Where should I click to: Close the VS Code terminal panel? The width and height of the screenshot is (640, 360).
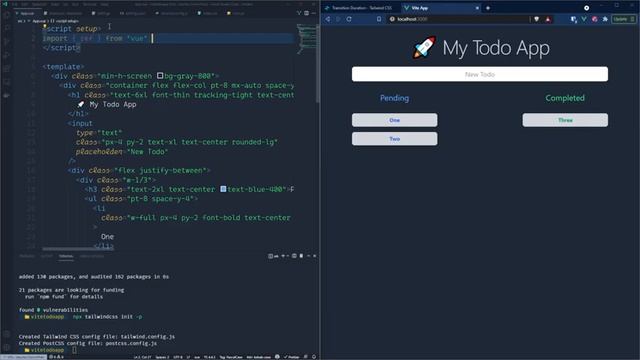[314, 256]
